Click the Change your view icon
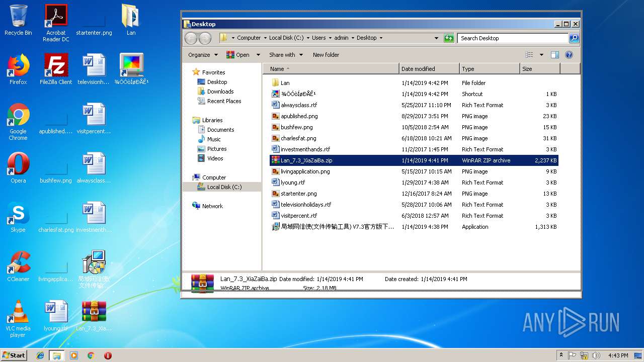Screen dimensions: 644x362 [x=529, y=55]
